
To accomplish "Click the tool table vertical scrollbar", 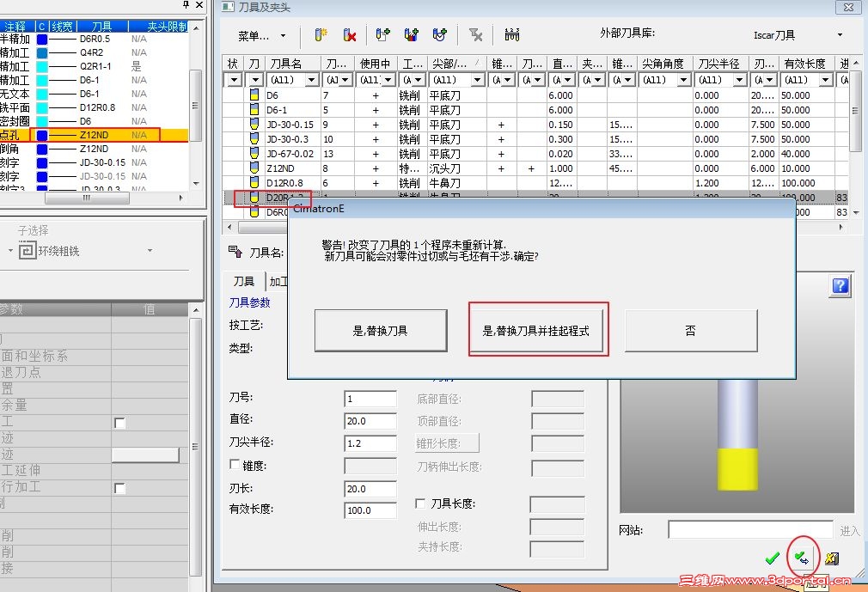I will tap(856, 111).
